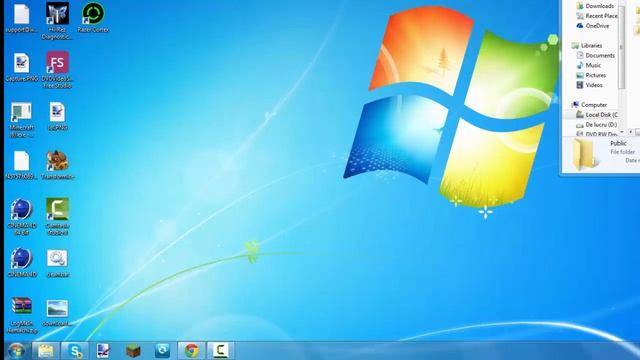
Task: Click the Paint icon in taskbar
Action: click(103, 351)
